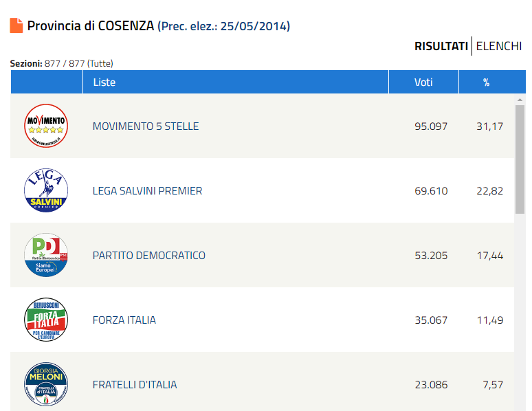This screenshot has height=411, width=532.
Task: Open the LEGA SALVINI PREMIER list link
Action: (x=147, y=191)
